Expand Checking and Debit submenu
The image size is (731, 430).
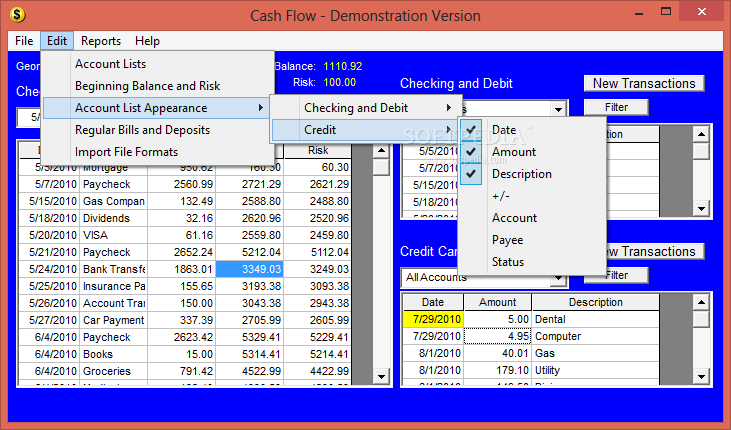coord(366,108)
